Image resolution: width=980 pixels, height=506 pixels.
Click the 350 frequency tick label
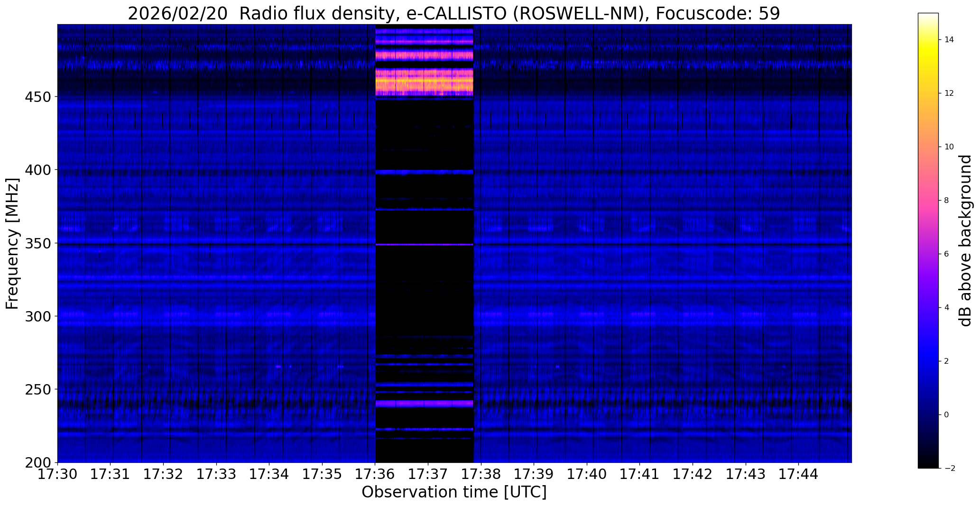(37, 243)
